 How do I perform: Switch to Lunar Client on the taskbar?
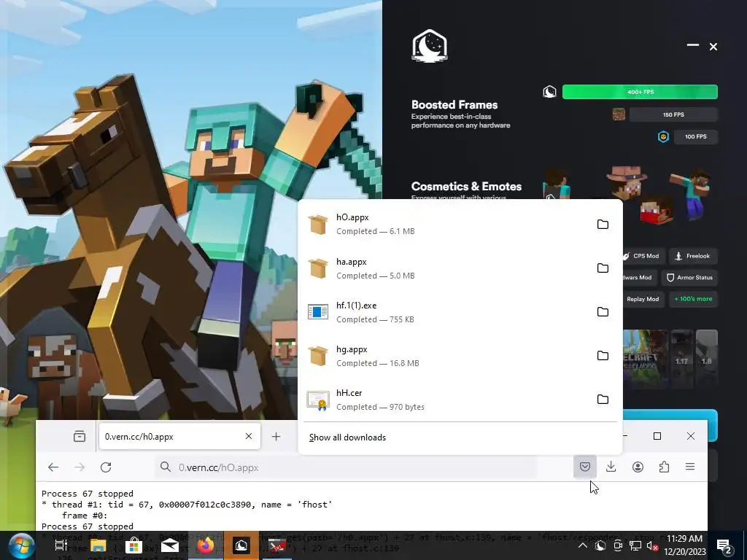coord(241,545)
